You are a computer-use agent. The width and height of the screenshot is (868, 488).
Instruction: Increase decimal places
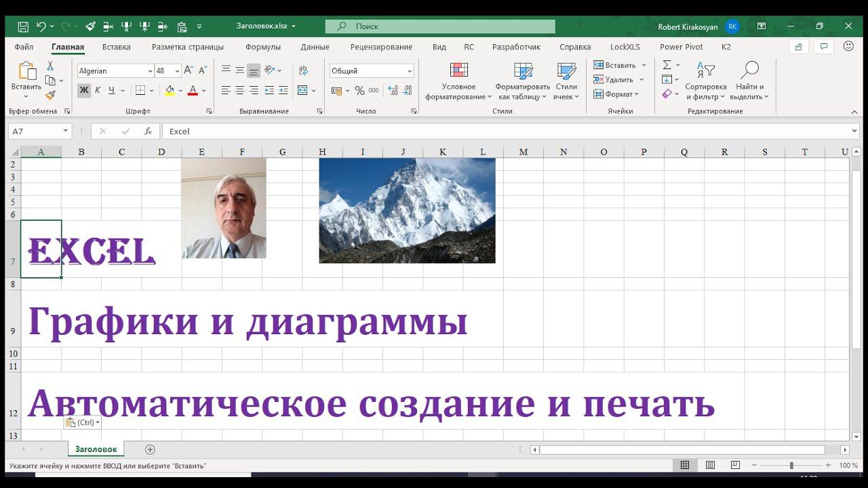[x=393, y=90]
